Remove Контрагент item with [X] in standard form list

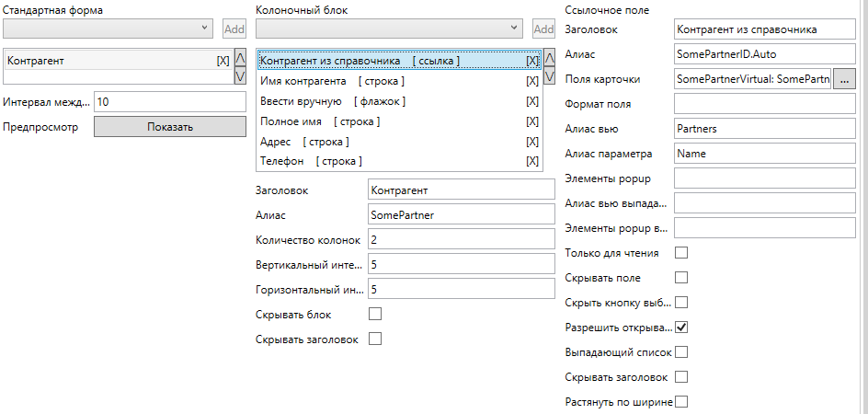[x=223, y=61]
